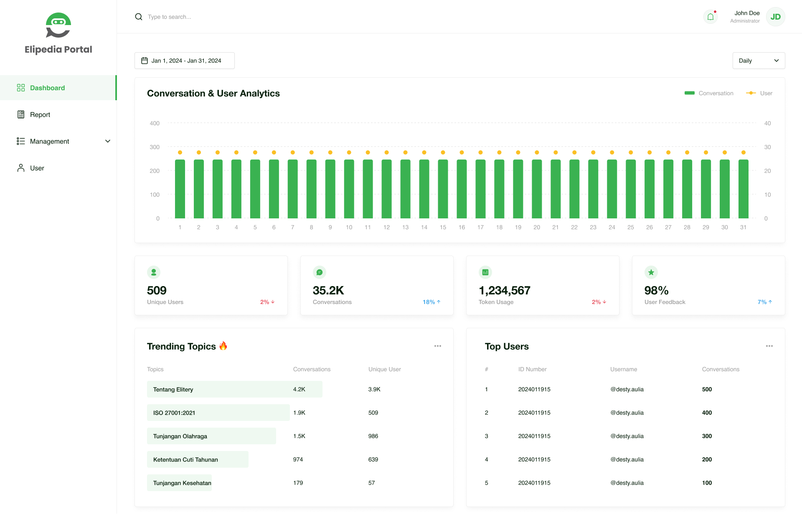Image resolution: width=802 pixels, height=532 pixels.
Task: Click the Conversations 18% up indicator
Action: pos(431,302)
